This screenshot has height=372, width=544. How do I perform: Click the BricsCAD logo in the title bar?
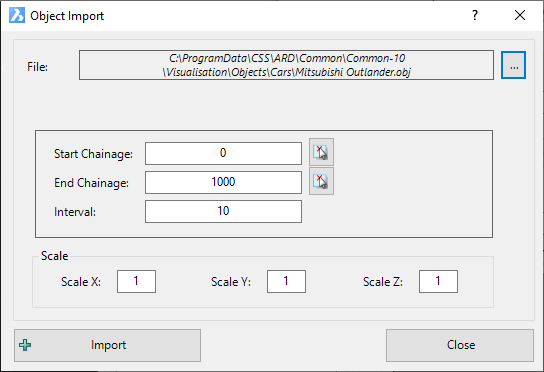(17, 16)
